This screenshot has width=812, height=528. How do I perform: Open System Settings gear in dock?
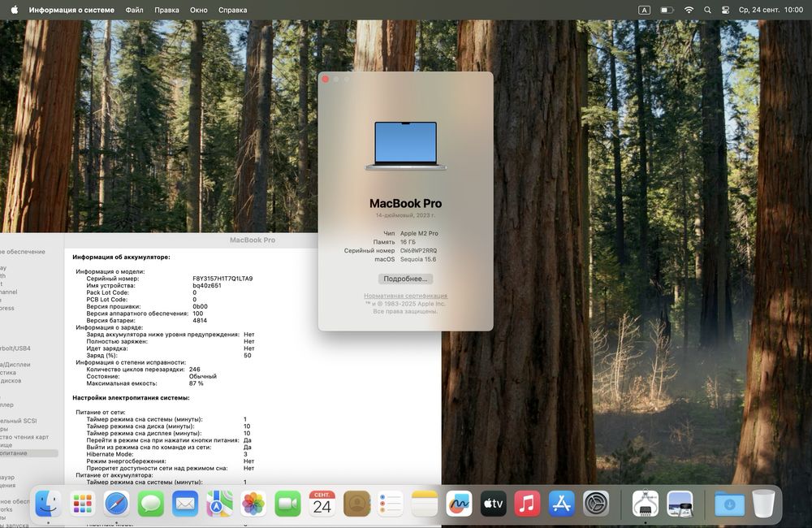pyautogui.click(x=595, y=503)
